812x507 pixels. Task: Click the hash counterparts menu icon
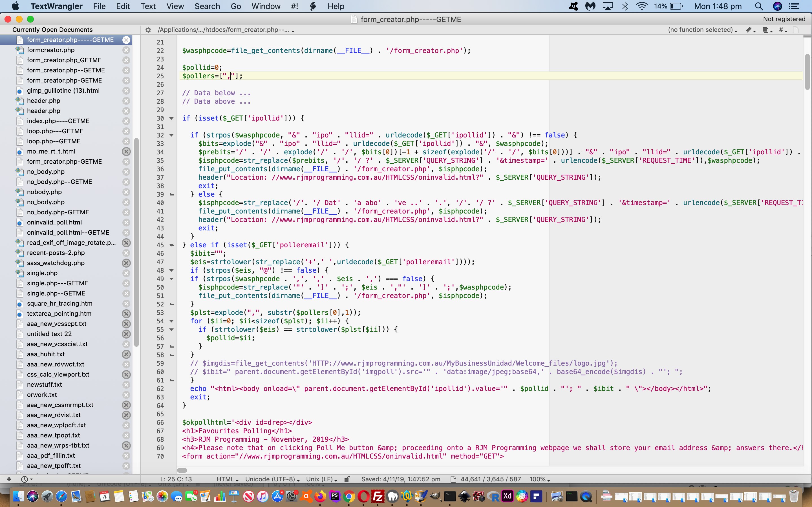click(782, 30)
